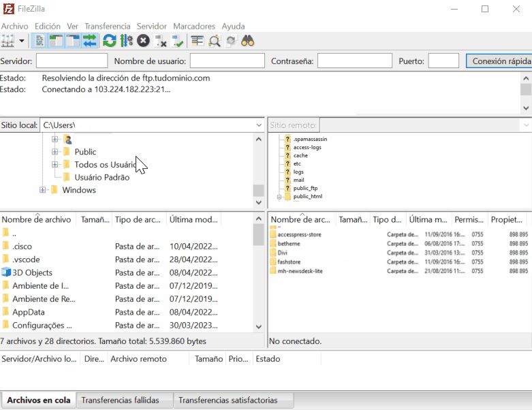The height and width of the screenshot is (410, 532).
Task: Select cache remote folder
Action: coord(300,155)
